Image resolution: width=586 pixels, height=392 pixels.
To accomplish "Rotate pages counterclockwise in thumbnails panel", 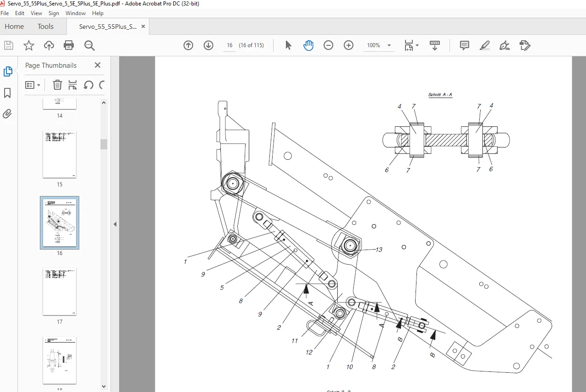I will click(x=88, y=85).
